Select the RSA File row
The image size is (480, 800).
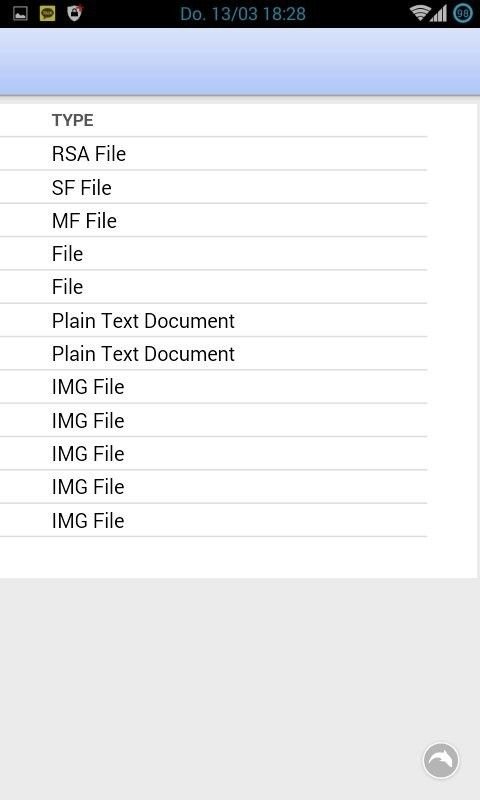click(213, 154)
